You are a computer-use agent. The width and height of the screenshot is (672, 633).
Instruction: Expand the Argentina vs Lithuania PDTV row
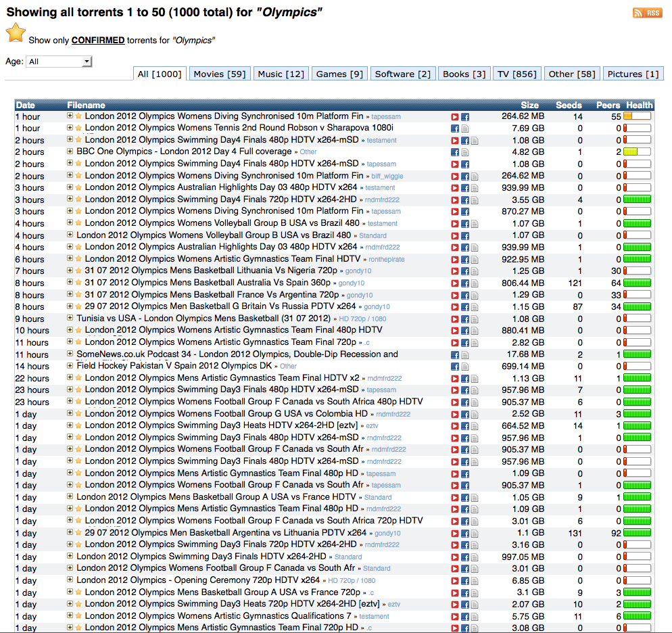pyautogui.click(x=70, y=532)
